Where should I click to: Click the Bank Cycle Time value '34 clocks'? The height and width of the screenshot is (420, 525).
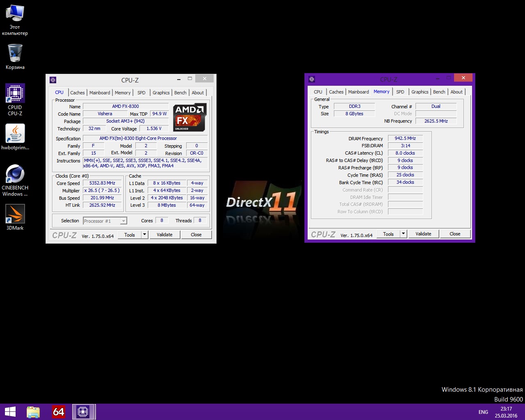pyautogui.click(x=405, y=182)
